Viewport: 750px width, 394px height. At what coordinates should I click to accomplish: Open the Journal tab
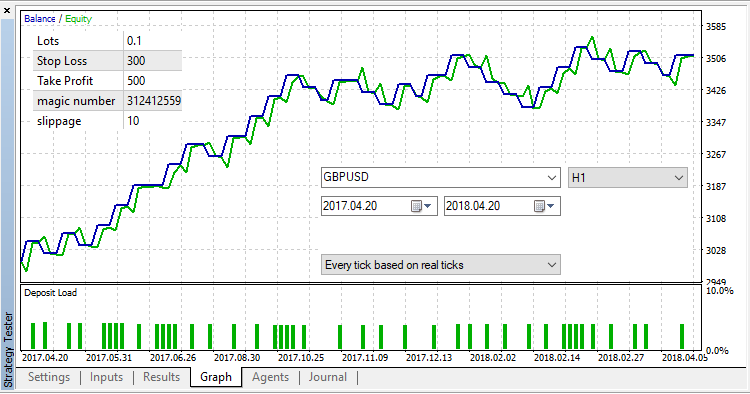(328, 377)
